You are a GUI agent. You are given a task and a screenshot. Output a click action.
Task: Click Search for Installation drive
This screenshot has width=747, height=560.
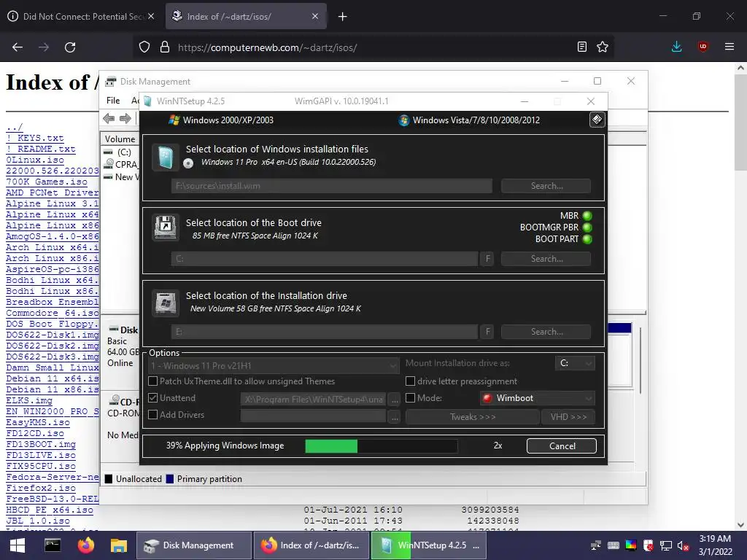pyautogui.click(x=546, y=332)
